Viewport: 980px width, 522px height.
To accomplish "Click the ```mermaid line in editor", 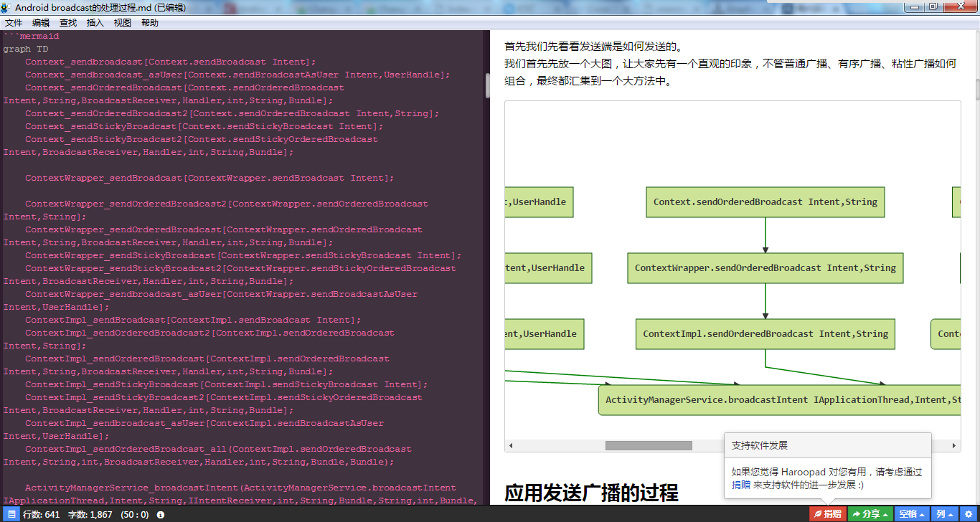I will coord(31,36).
